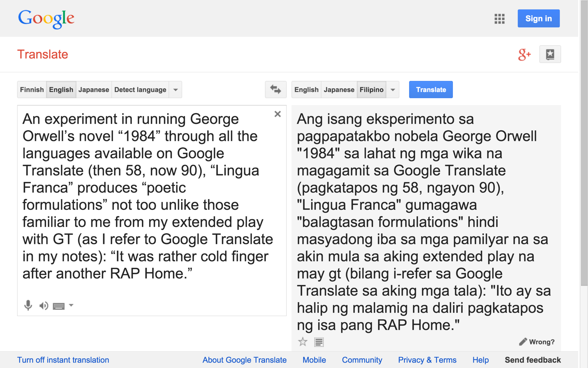Choose Japanese as target language

(339, 90)
